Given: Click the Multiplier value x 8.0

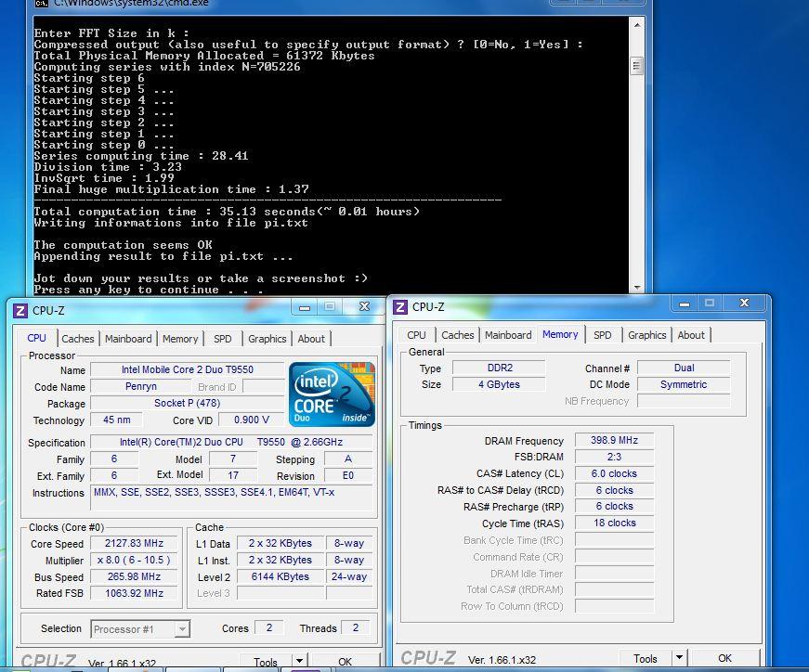Looking at the screenshot, I should (134, 560).
